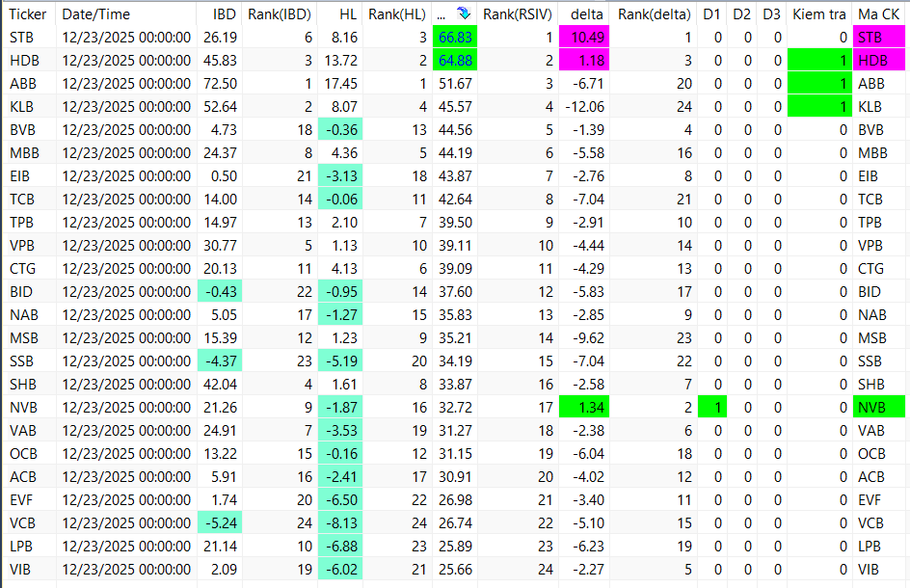Click the delta value -12.06
910x588 pixels.
click(584, 107)
